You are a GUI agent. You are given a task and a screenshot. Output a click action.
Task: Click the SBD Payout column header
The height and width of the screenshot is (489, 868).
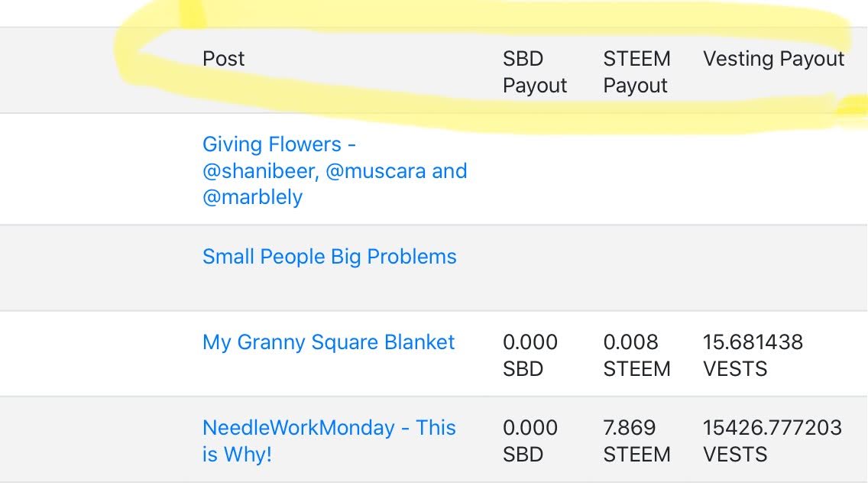point(535,72)
